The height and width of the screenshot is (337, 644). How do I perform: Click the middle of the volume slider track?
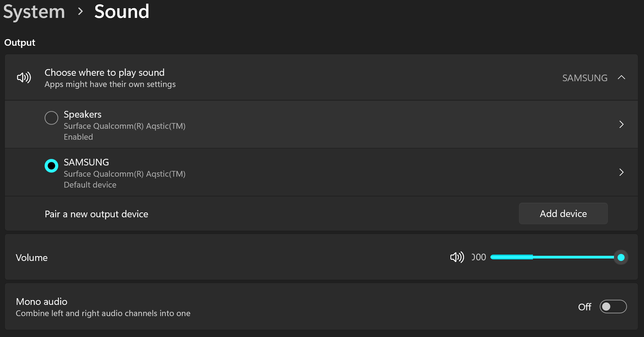coord(555,257)
